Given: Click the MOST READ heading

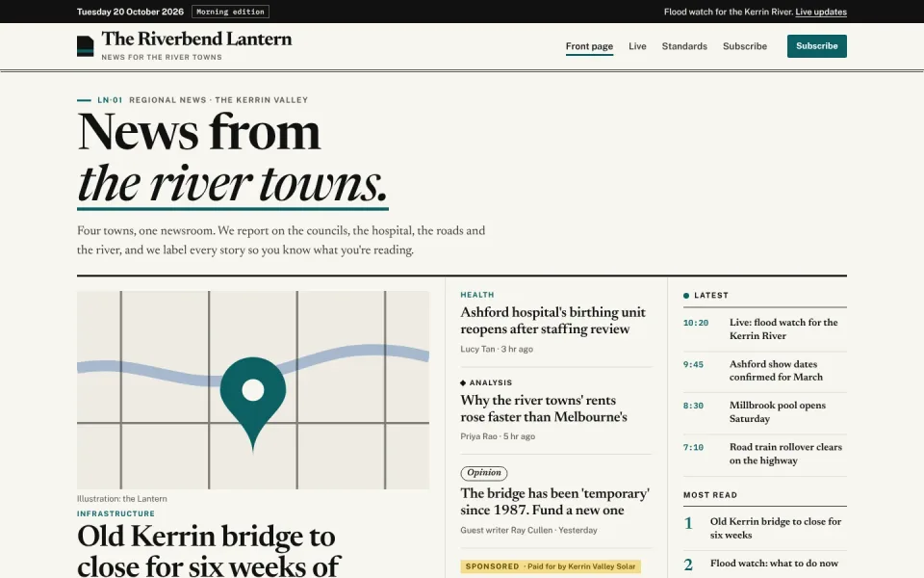Looking at the screenshot, I should point(710,495).
